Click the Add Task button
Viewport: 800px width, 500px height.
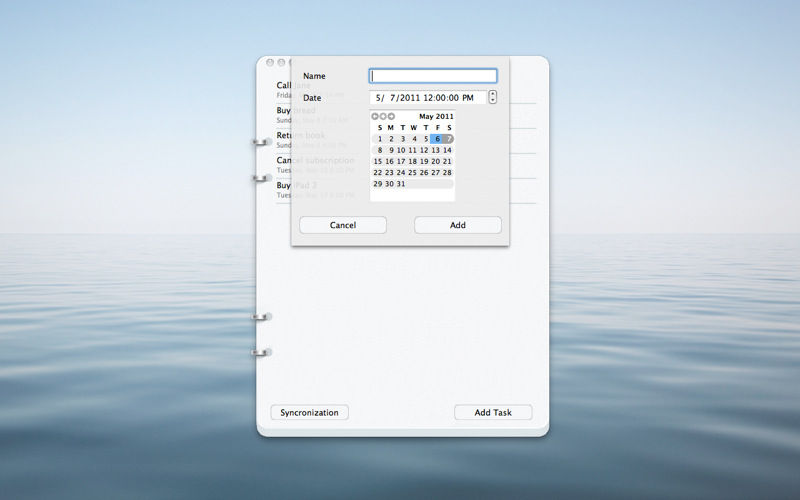[493, 412]
